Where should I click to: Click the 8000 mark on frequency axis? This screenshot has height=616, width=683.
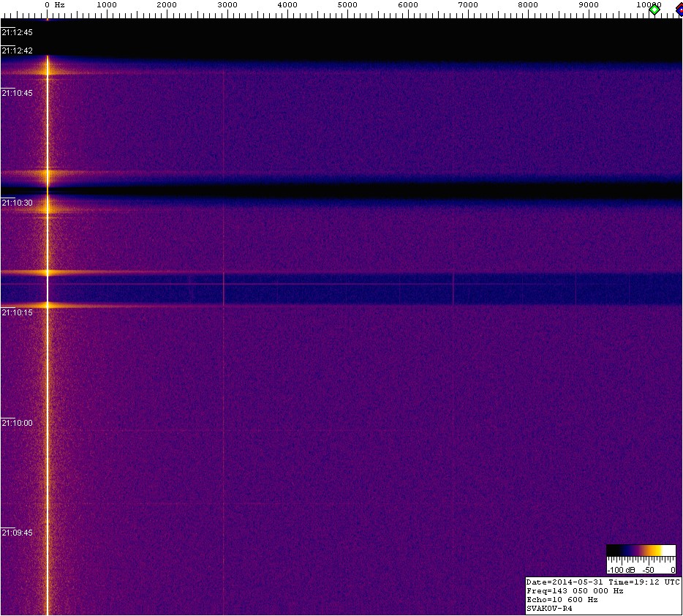tap(528, 5)
